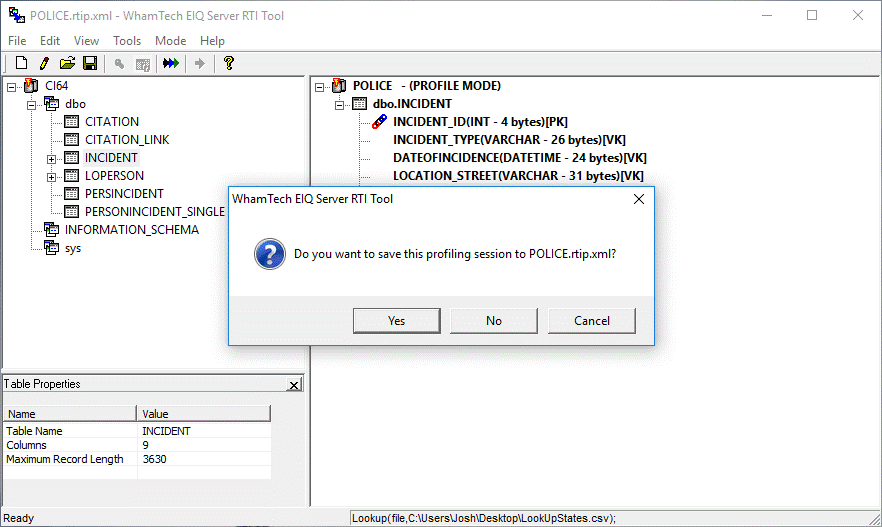Click the Save floppy disk toolbar icon
Viewport: 882px width, 527px height.
point(90,63)
